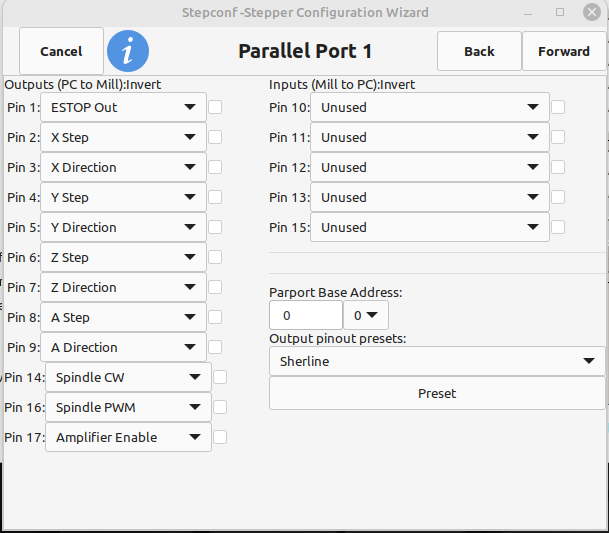Minimize the Stepconf wizard window
This screenshot has width=609, height=533.
pyautogui.click(x=527, y=12)
